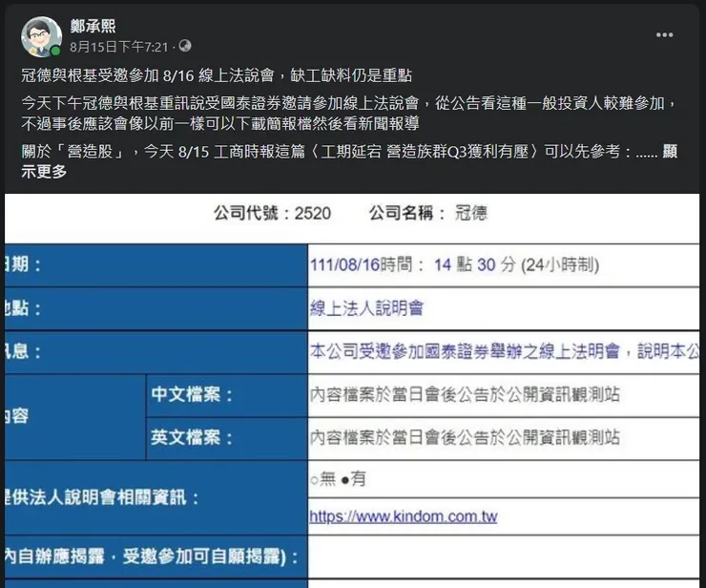Click the 中文檔案 row content text
This screenshot has height=588, width=706.
pyautogui.click(x=465, y=394)
